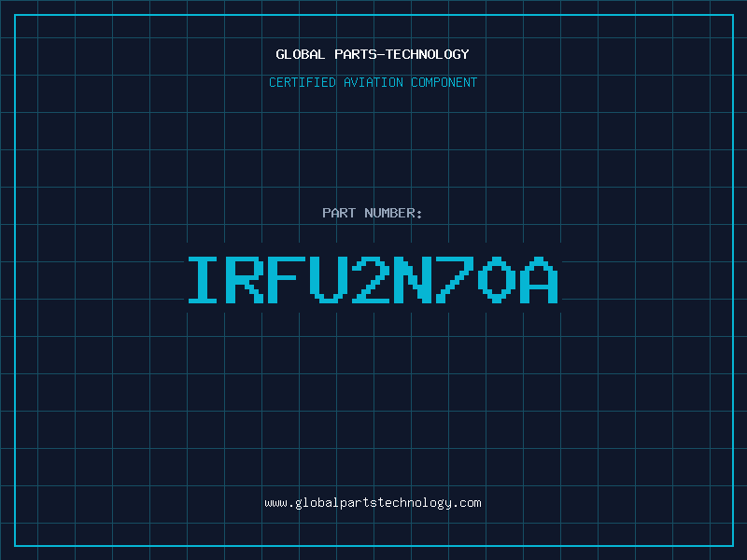Click the word COMPONENT in the subtitle
Viewport: 747px width, 560px height.
443,82
